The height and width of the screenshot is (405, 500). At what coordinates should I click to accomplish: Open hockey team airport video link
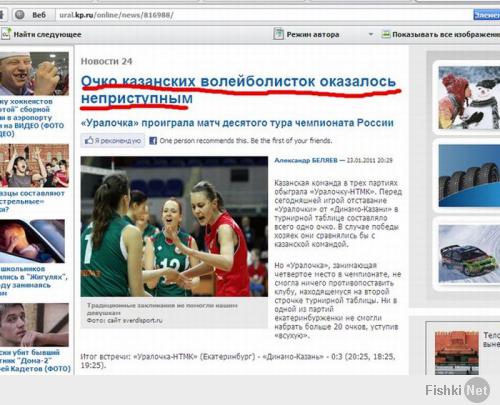[x=32, y=117]
